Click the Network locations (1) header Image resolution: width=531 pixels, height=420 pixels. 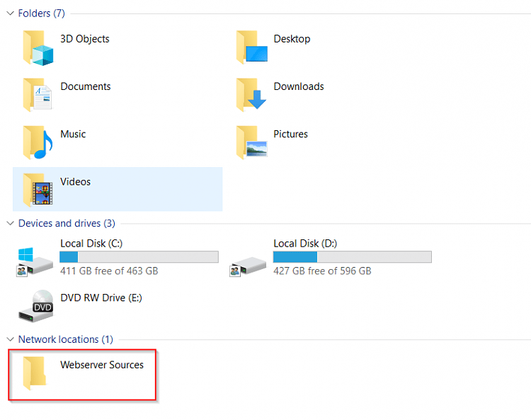66,339
